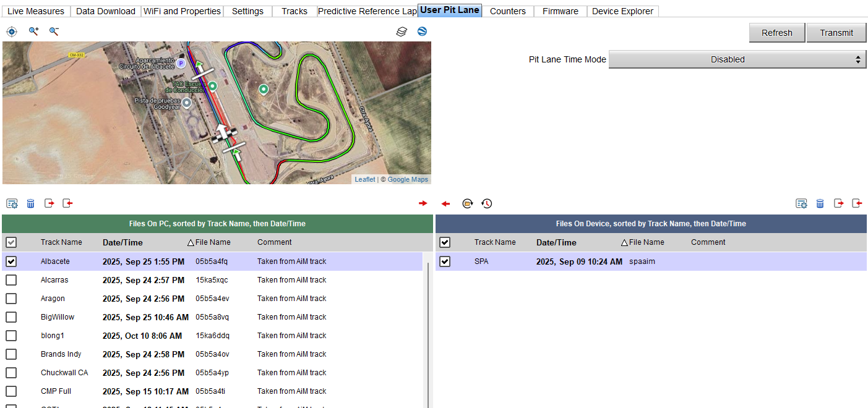
Task: Delete device files with right trash icon
Action: tap(820, 203)
